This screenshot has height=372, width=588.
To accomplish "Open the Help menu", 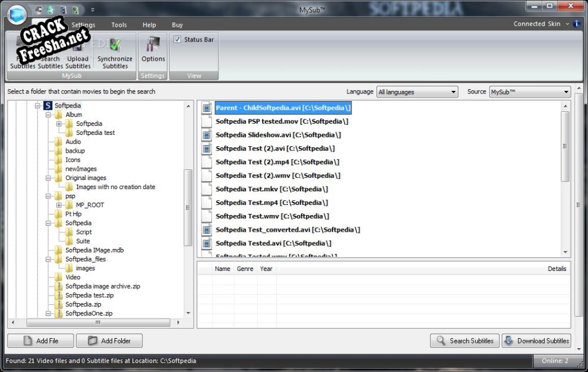I will coord(149,25).
